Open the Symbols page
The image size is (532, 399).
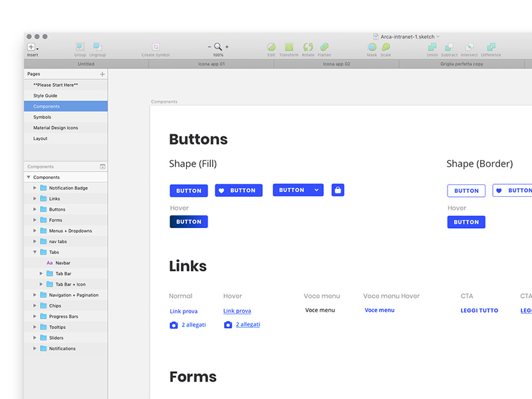[x=66, y=117]
